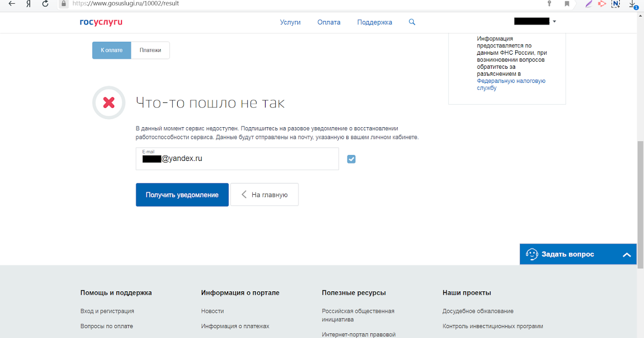This screenshot has height=338, width=644.
Task: Click the red X error icon
Action: tap(109, 102)
